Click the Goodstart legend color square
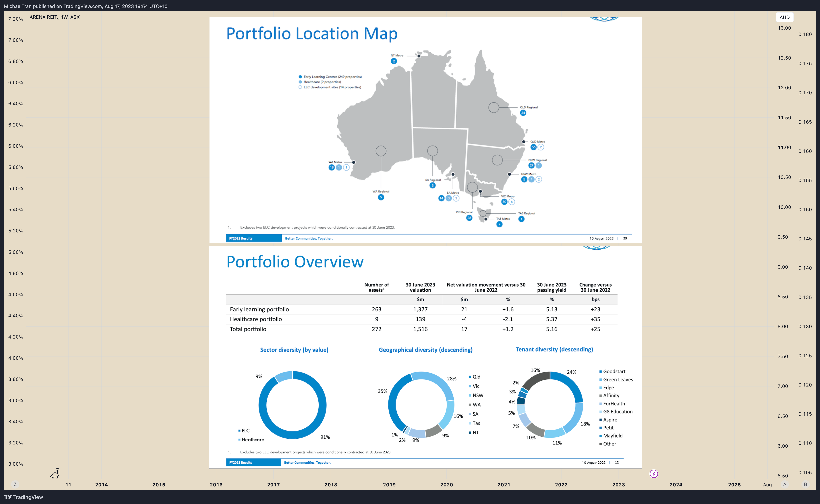820x504 pixels. click(600, 371)
